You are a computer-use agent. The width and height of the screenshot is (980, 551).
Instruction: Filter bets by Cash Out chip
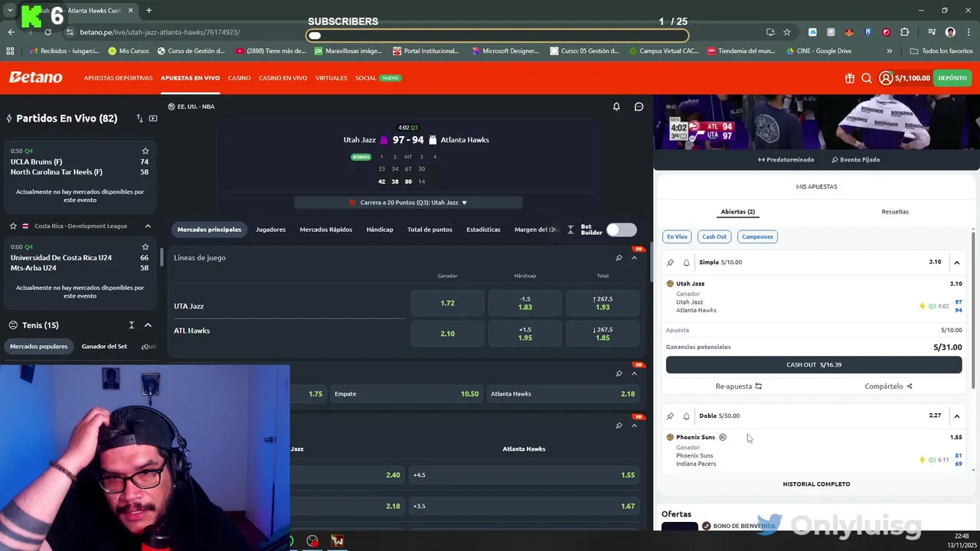[x=714, y=236]
